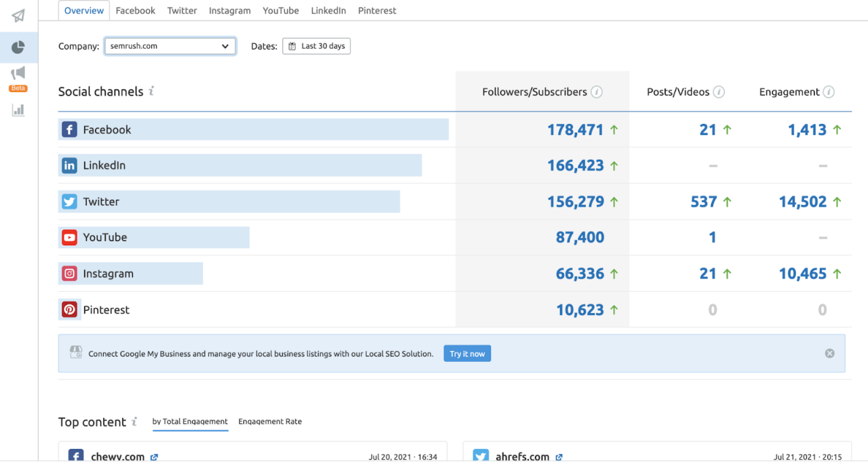868x462 pixels.
Task: Switch to the Pinterest tab
Action: (377, 11)
